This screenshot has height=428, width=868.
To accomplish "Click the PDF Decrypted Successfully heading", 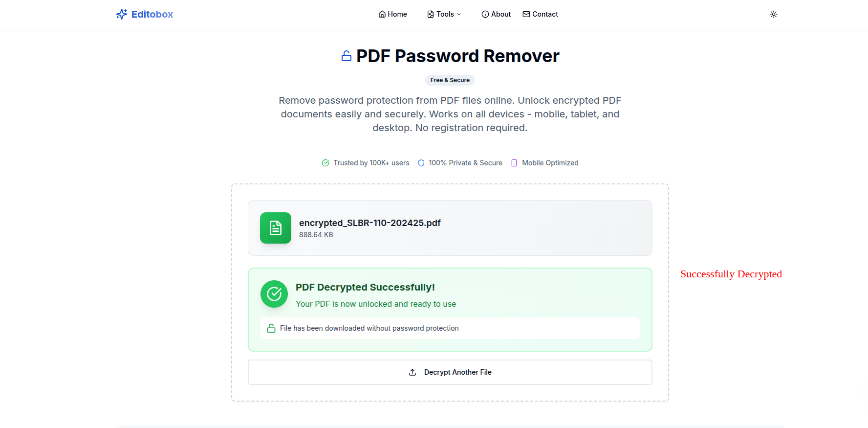I will [x=365, y=287].
